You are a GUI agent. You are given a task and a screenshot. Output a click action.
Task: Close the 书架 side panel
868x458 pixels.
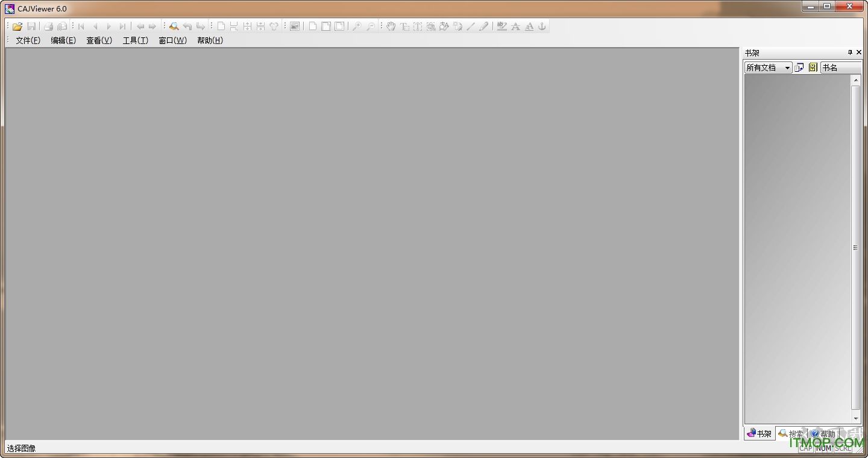859,52
